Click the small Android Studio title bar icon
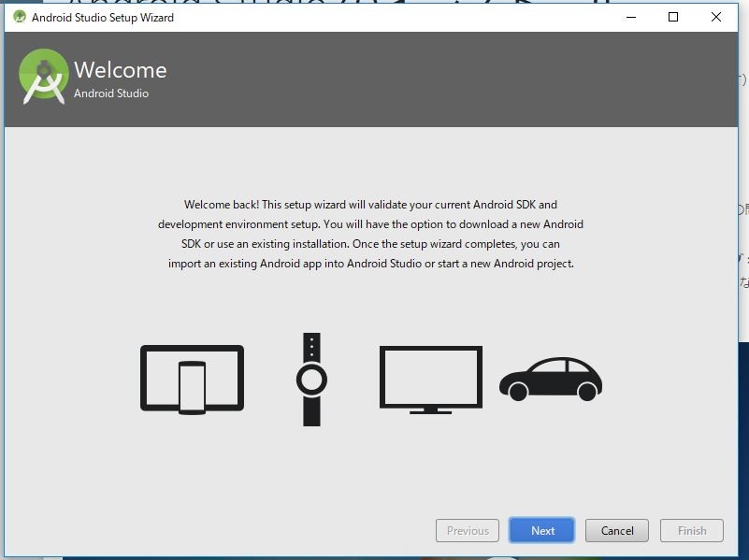 tap(20, 17)
